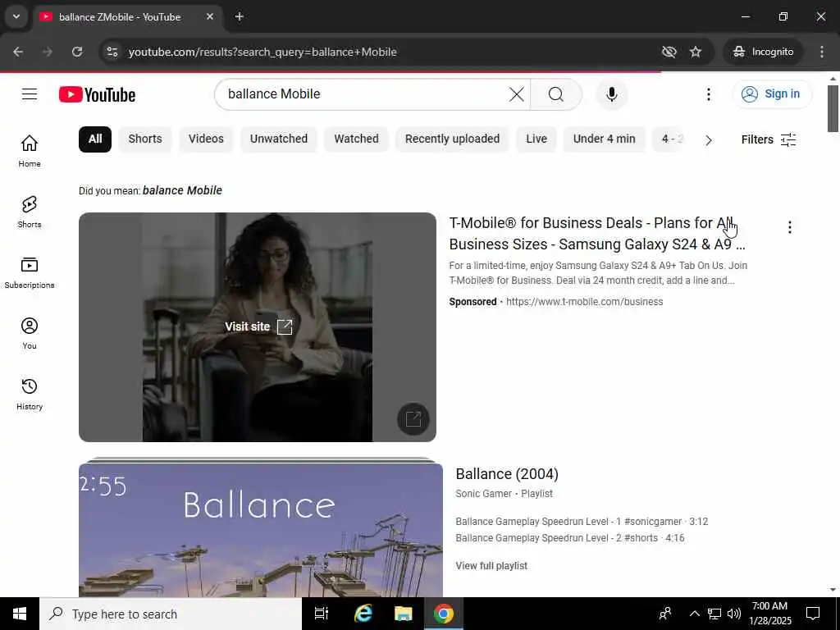Click the Sign in button
Image resolution: width=840 pixels, height=630 pixels.
point(772,94)
